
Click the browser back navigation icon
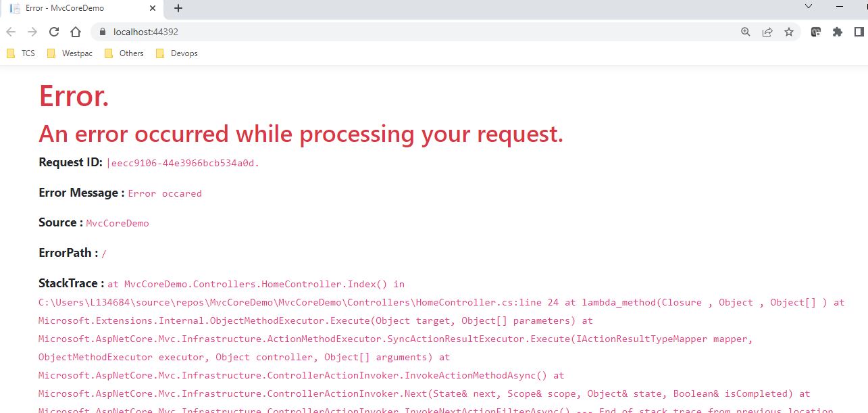pyautogui.click(x=11, y=32)
